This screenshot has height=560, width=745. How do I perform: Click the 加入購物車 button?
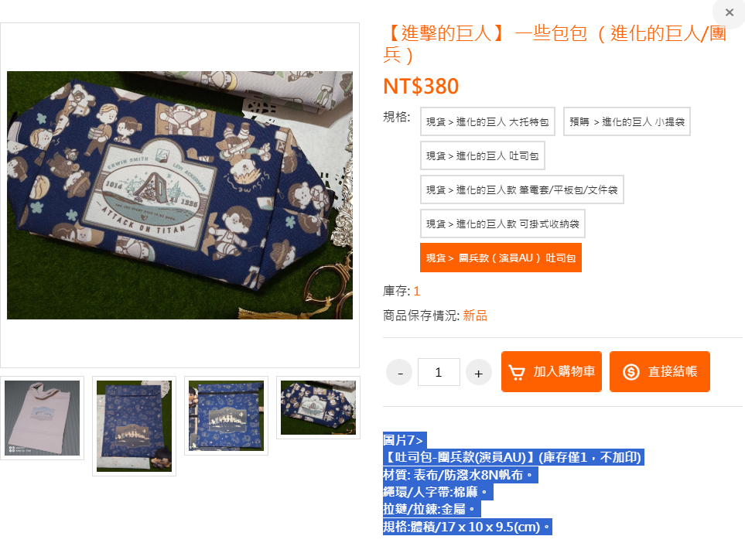[x=551, y=372]
